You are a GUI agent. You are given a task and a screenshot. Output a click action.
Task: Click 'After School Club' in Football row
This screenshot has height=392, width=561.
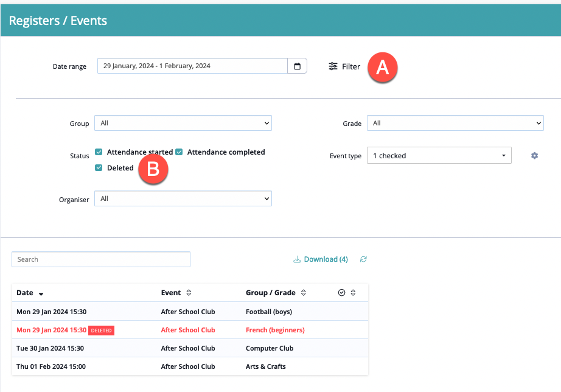click(x=188, y=312)
